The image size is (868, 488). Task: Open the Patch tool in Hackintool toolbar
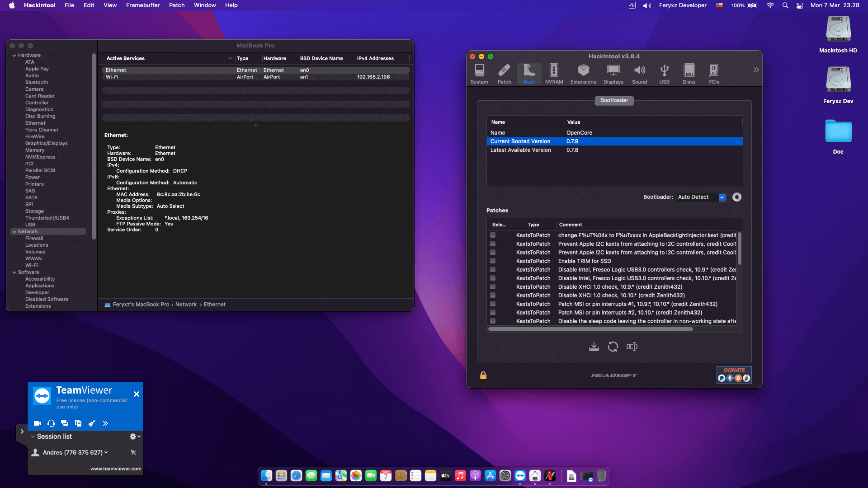pos(504,74)
